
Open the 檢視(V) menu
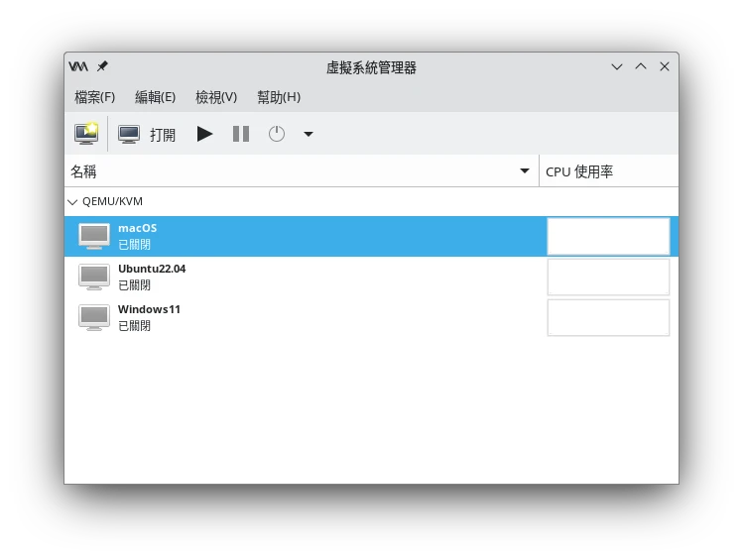[x=216, y=97]
